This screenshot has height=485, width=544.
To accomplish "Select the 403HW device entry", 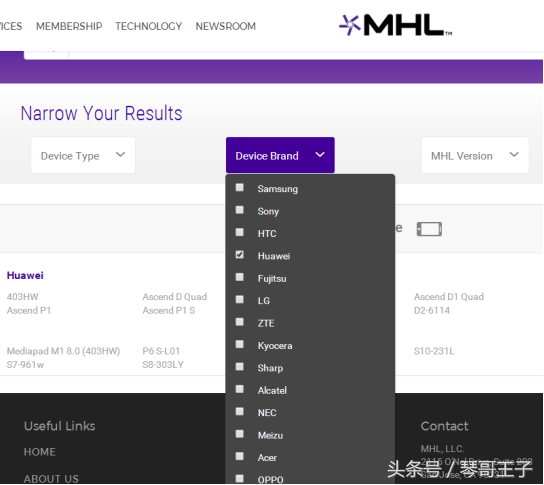I will 23,297.
